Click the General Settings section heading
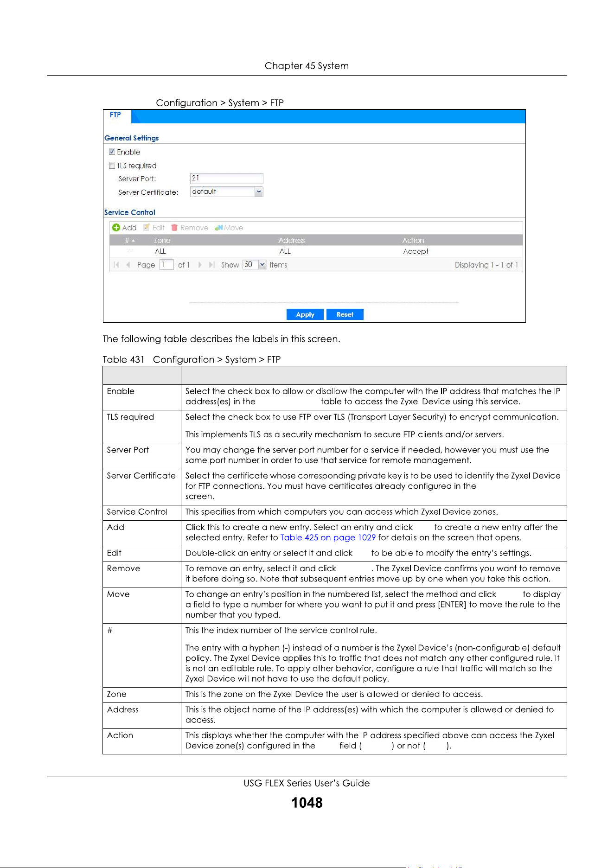The image size is (614, 868). coord(132,138)
